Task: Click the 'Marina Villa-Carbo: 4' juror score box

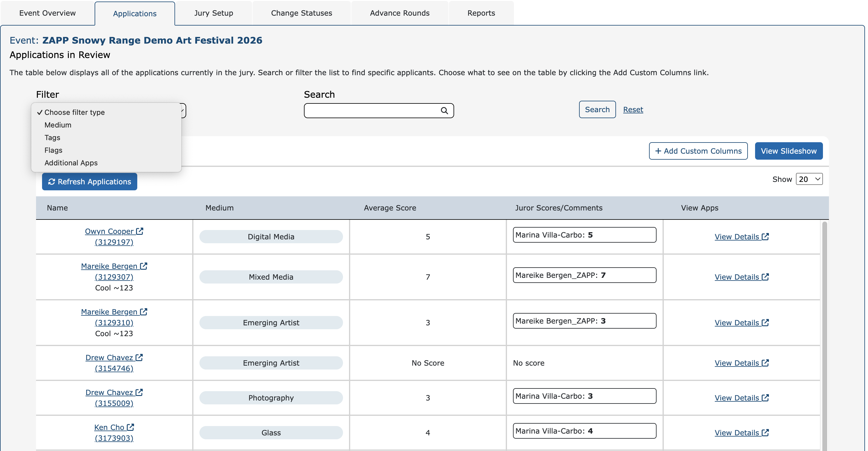Action: [584, 431]
